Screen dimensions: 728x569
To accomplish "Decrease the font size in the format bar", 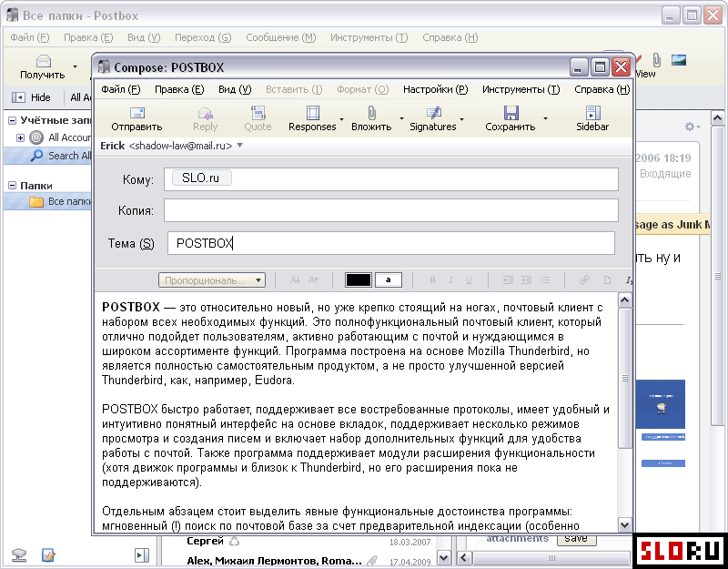I will pyautogui.click(x=295, y=280).
